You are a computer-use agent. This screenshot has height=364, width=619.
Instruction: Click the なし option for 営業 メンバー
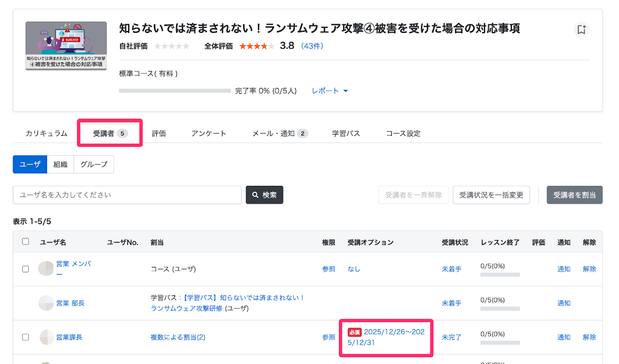click(354, 269)
